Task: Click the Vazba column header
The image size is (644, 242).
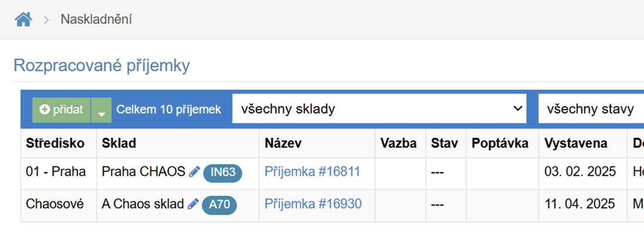Action: click(x=399, y=144)
